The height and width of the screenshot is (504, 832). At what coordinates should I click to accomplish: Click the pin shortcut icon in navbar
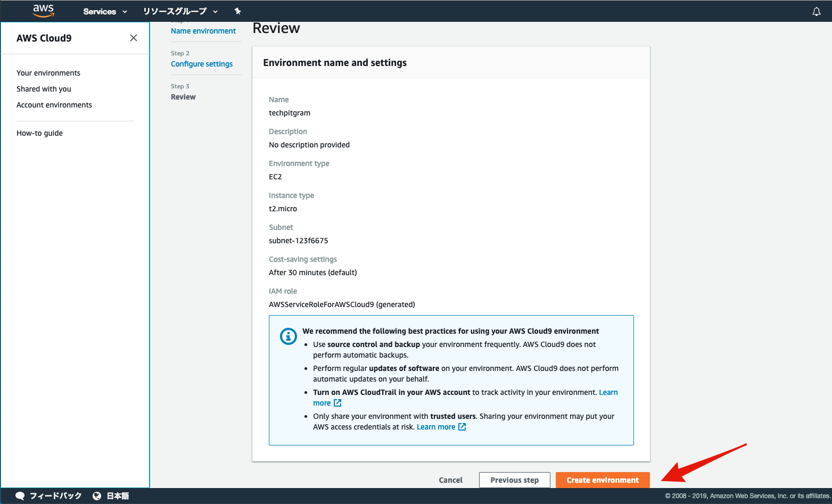tap(238, 11)
